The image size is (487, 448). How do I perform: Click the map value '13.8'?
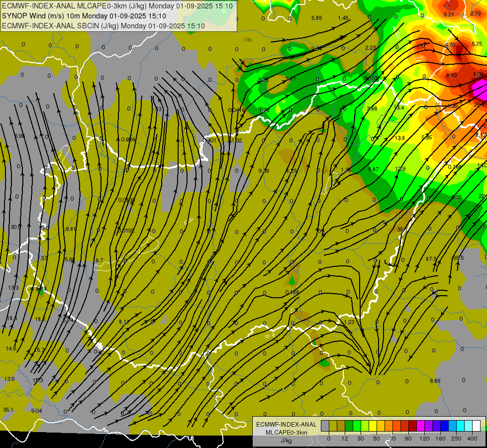[x=400, y=138]
